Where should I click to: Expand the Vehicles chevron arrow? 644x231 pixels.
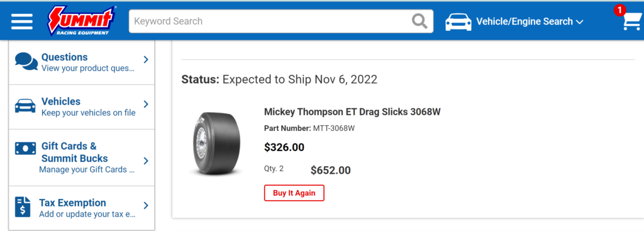146,104
